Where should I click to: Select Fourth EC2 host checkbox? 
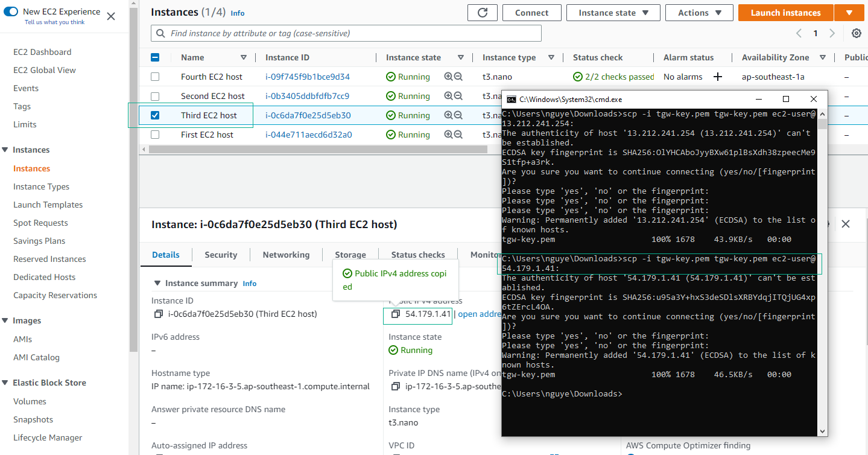click(155, 77)
